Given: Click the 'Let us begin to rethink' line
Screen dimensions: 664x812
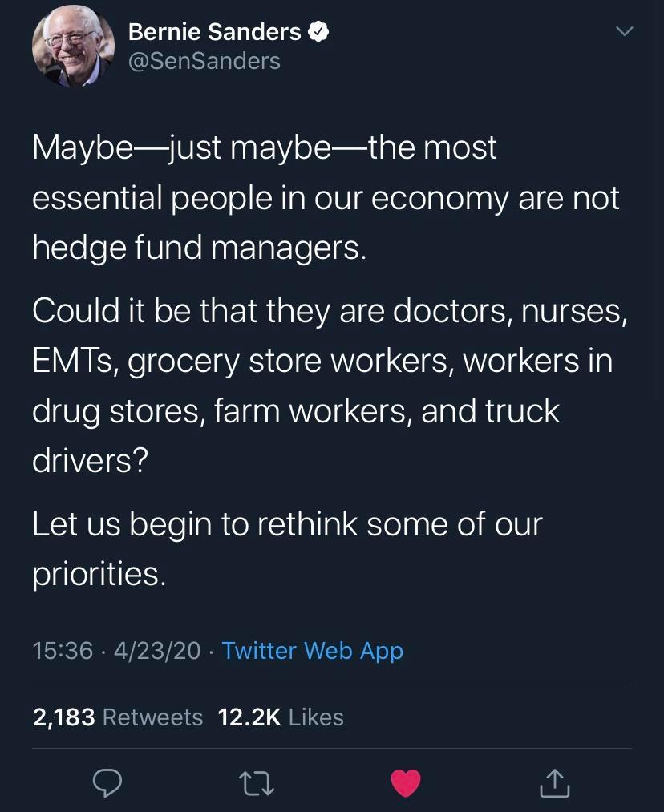Looking at the screenshot, I should click(287, 524).
